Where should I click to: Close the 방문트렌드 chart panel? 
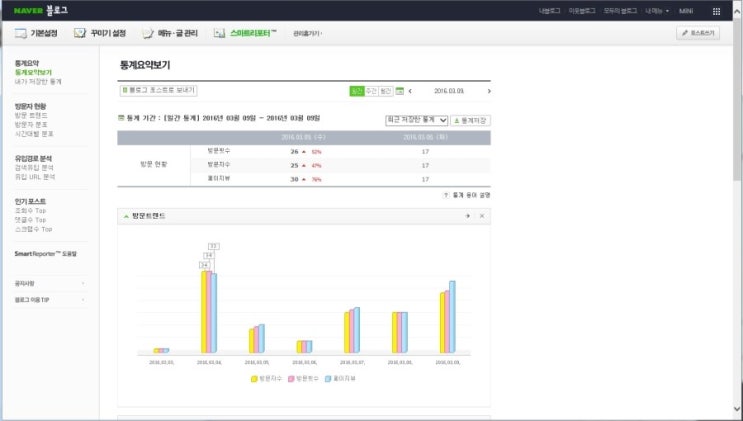pos(482,216)
